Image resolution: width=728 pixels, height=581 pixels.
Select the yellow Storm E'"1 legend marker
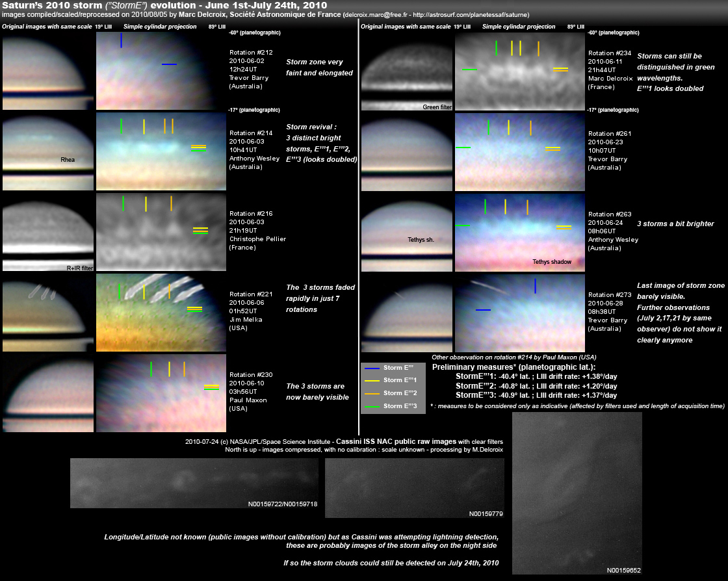point(372,380)
